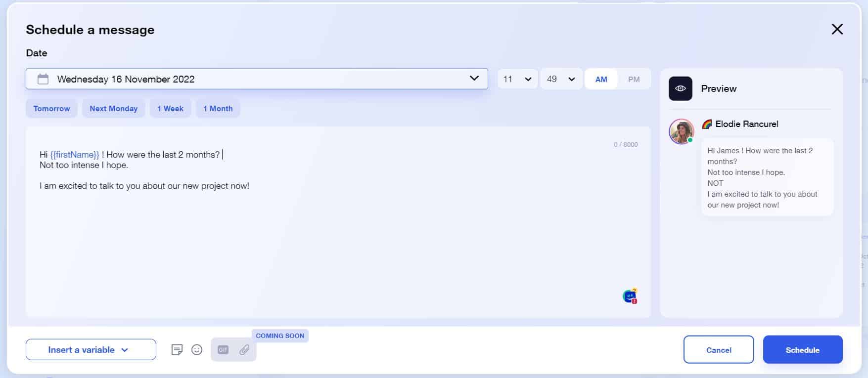
Task: Click into the message text area
Action: pyautogui.click(x=338, y=221)
